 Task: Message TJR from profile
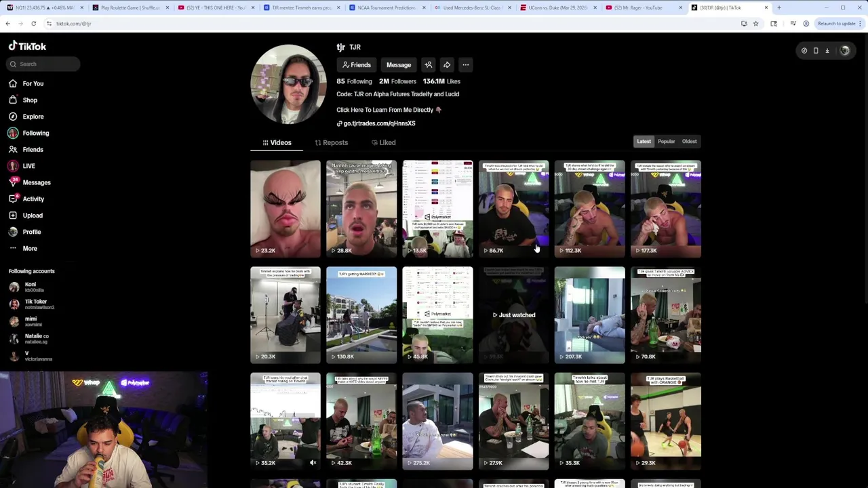pyautogui.click(x=399, y=65)
